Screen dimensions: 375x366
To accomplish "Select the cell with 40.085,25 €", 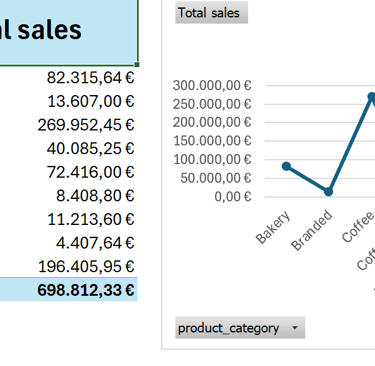I will [69, 148].
